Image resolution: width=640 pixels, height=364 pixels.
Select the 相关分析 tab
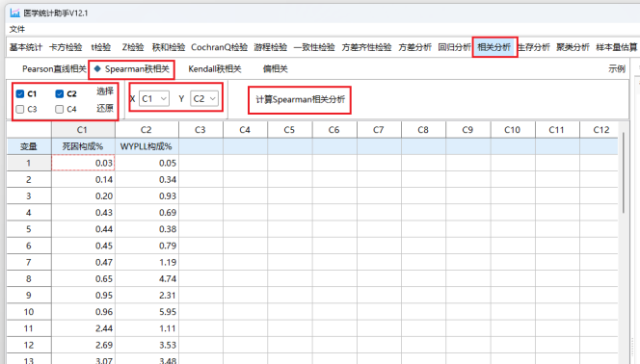[x=493, y=47]
